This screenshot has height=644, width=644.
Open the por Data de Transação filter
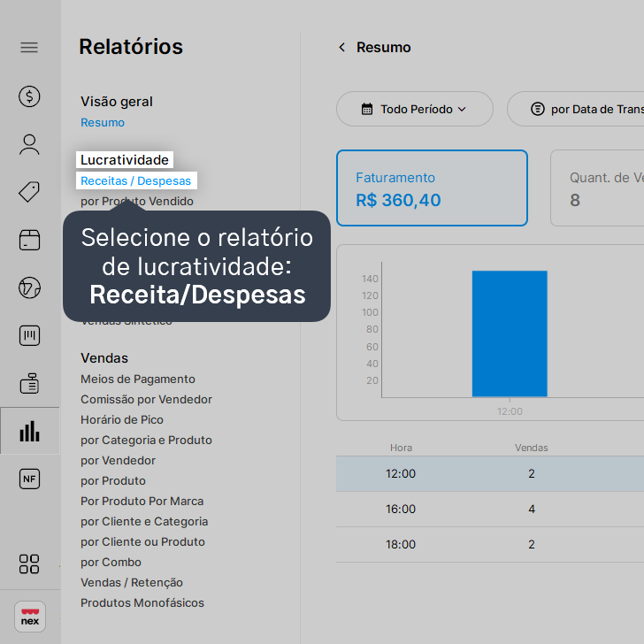click(575, 109)
